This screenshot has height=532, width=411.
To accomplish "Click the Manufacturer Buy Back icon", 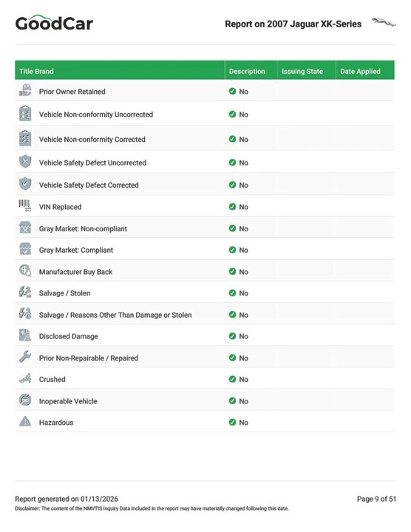I will 25,270.
